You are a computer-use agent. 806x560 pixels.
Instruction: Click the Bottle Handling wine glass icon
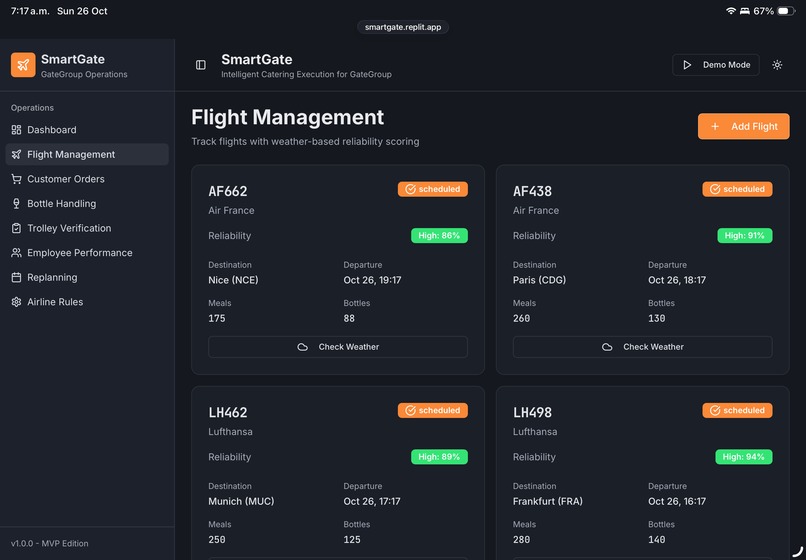click(x=16, y=204)
